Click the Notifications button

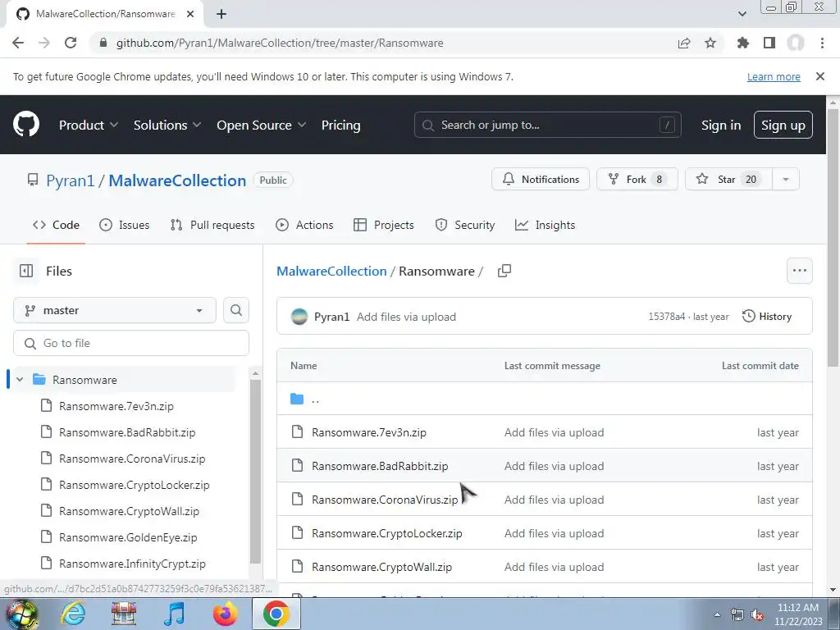541,180
